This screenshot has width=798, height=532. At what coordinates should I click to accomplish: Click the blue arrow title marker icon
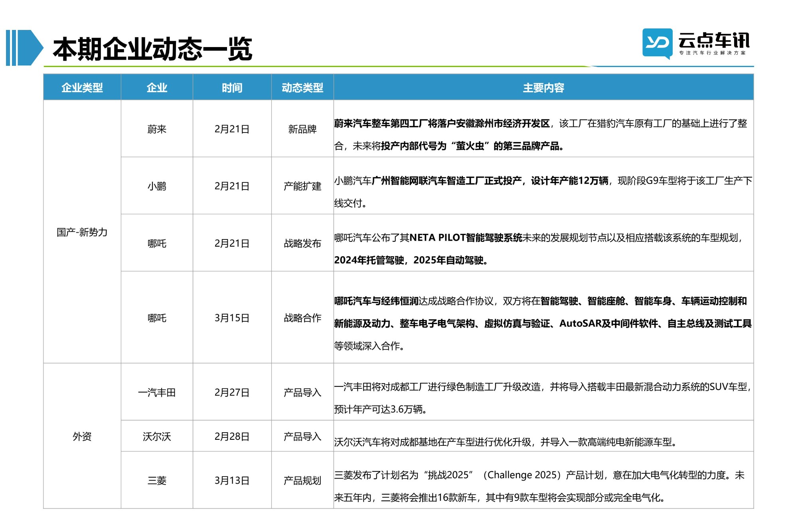25,47
